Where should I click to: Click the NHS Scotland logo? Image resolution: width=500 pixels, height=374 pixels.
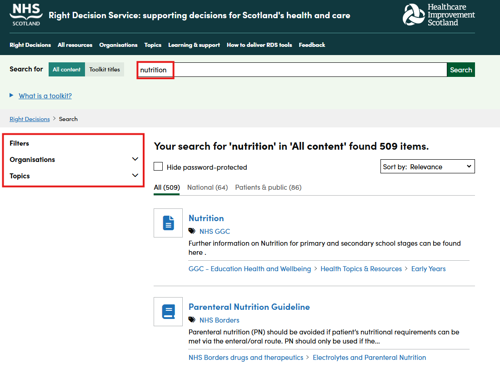click(x=26, y=15)
